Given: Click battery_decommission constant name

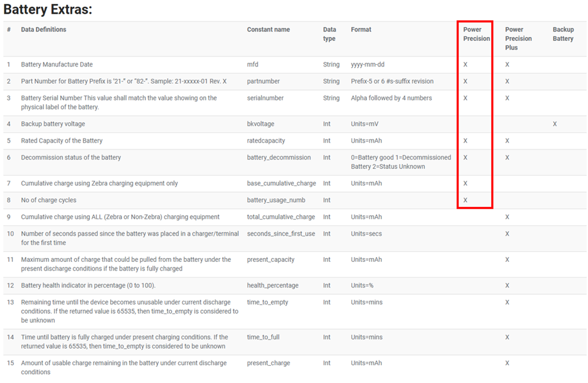Looking at the screenshot, I should pos(279,158).
